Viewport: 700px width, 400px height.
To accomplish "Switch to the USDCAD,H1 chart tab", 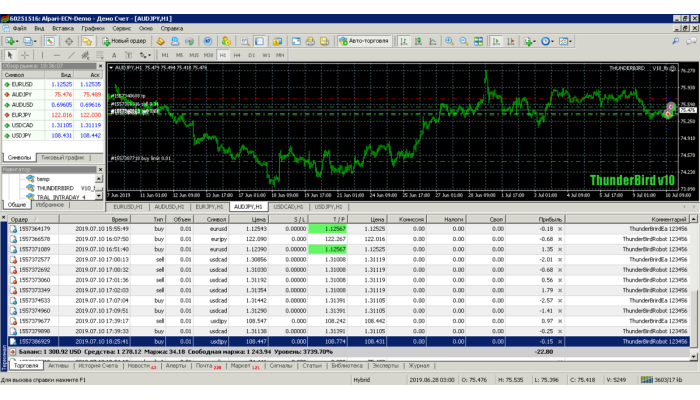I will (289, 207).
